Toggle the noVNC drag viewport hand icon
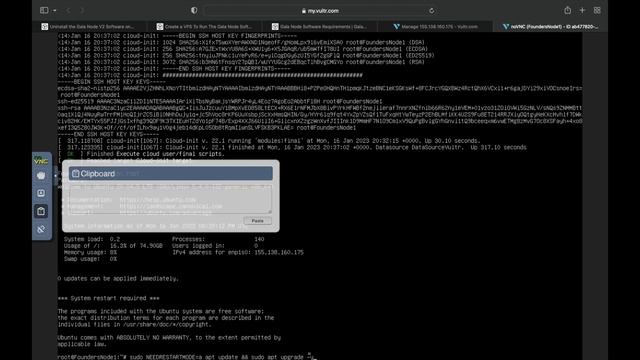The width and height of the screenshot is (640, 360). 41,176
